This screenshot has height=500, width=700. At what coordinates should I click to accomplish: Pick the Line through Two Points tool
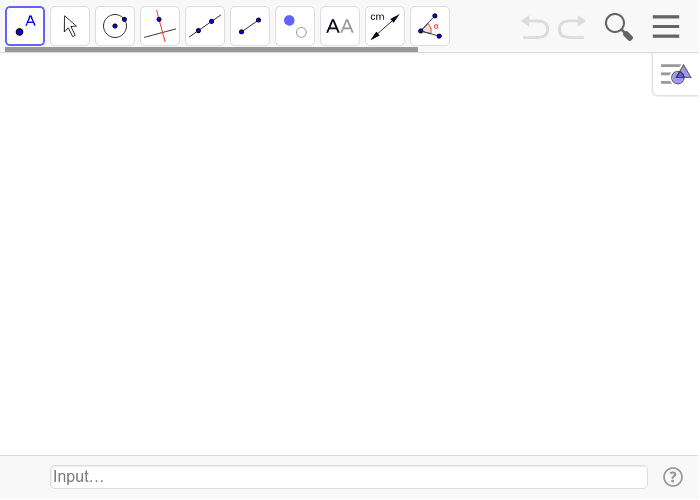pyautogui.click(x=205, y=26)
